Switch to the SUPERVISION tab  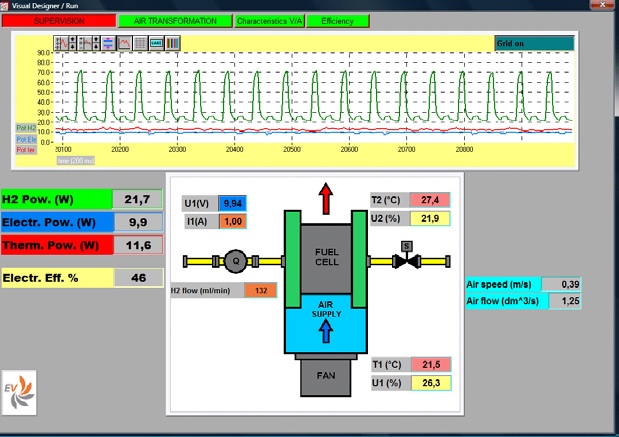[59, 21]
